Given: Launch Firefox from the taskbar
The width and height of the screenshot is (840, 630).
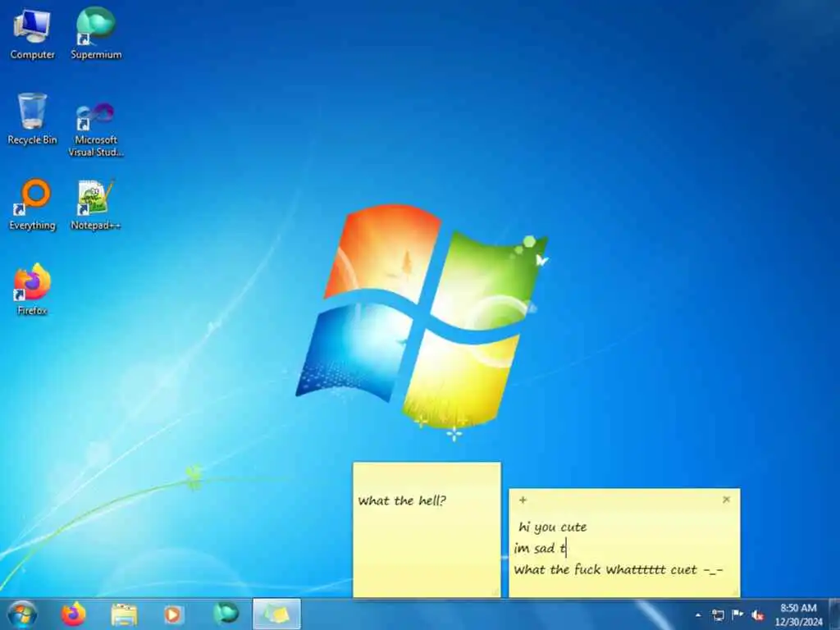Looking at the screenshot, I should pos(73,614).
